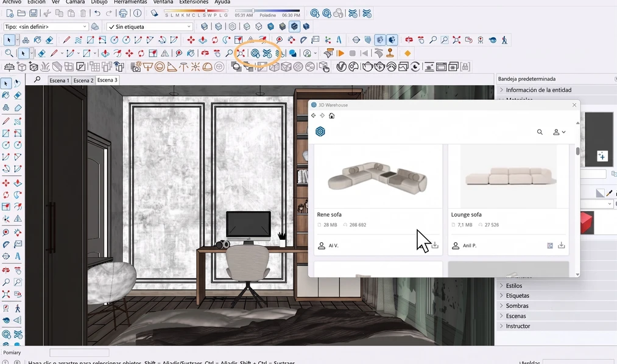
Task: Open the V-Ray Asset Editor
Action: pyautogui.click(x=341, y=67)
